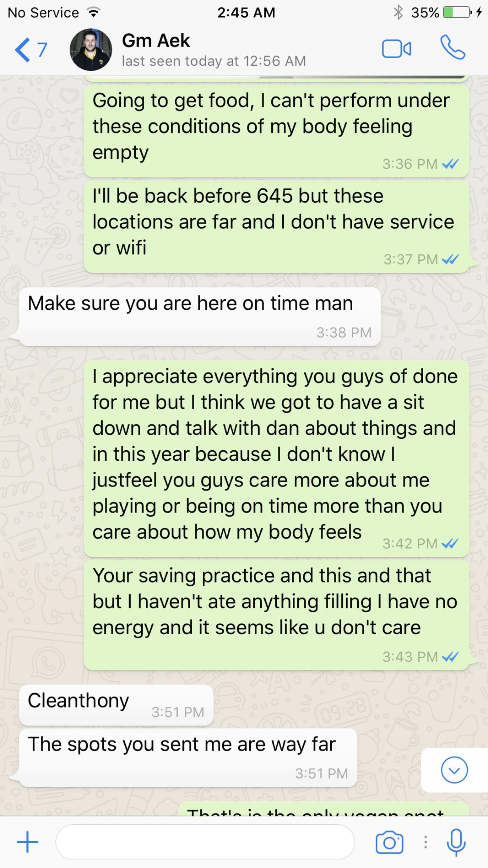Jump to latest message with down chevron

point(454,770)
